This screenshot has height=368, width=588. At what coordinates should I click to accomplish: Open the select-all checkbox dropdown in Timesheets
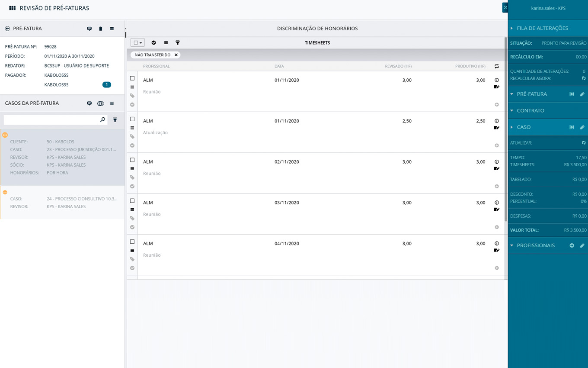coord(137,43)
